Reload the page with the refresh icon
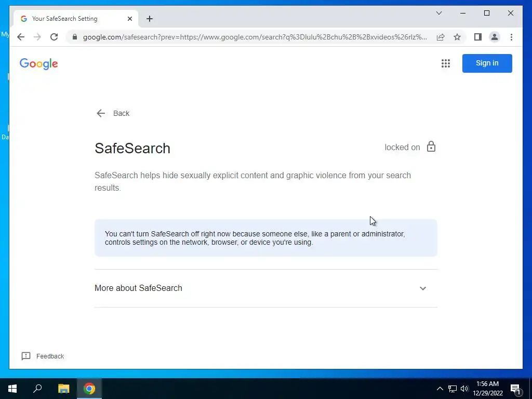This screenshot has width=532, height=399. 54,37
